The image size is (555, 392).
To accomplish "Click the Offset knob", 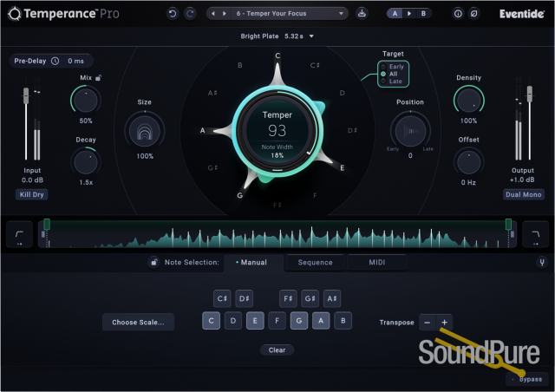I will pos(468,162).
